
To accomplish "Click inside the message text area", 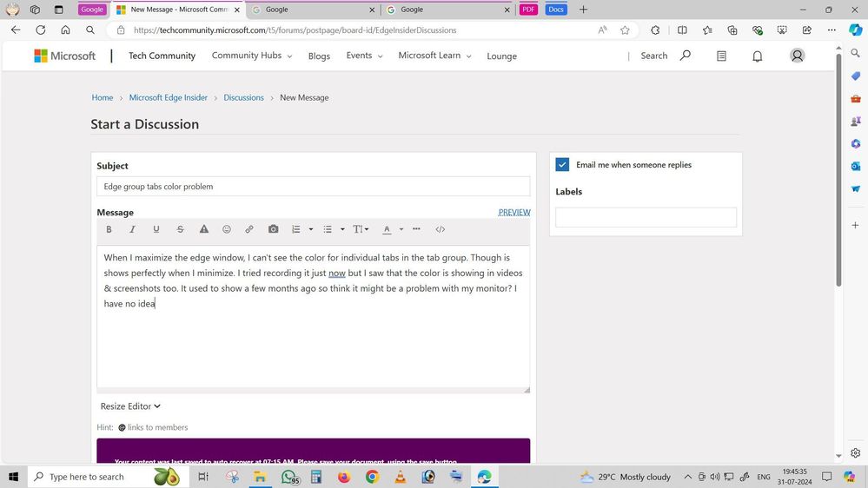I will 314,316.
